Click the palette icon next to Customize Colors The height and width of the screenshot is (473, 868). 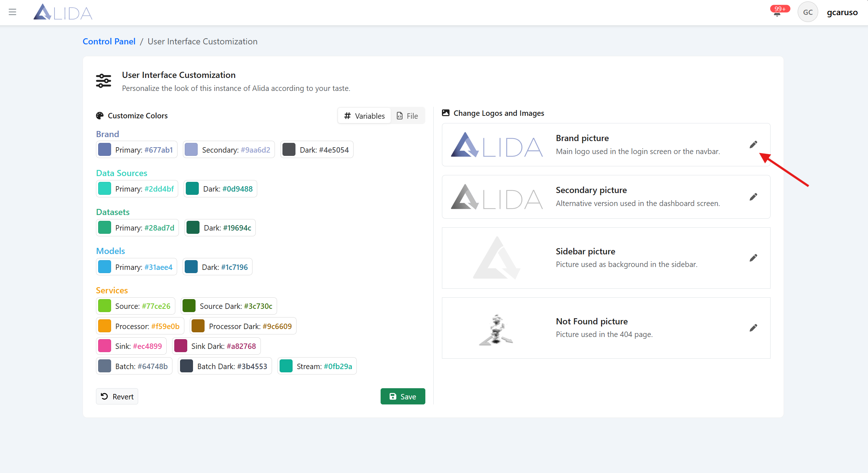100,116
